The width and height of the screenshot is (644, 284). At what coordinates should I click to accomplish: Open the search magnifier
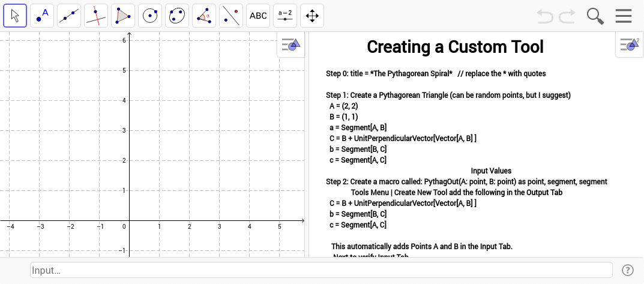[595, 16]
